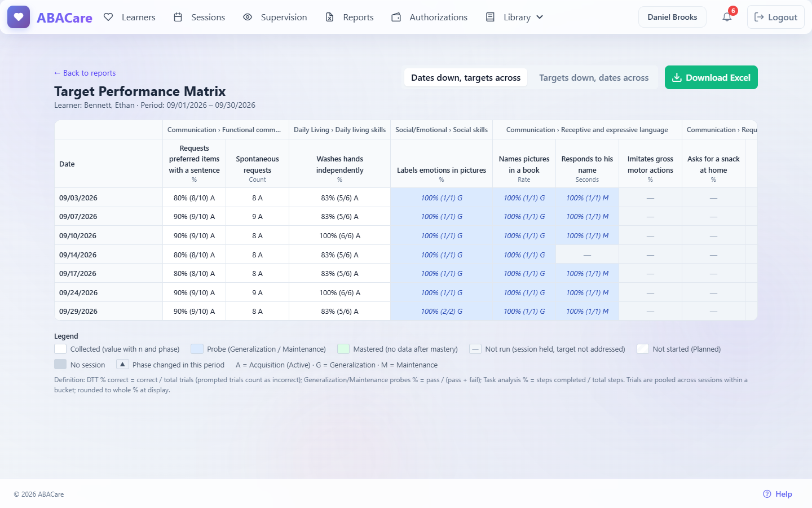Click the notification count badge 6
Image resolution: width=812 pixels, height=508 pixels.
(x=733, y=11)
